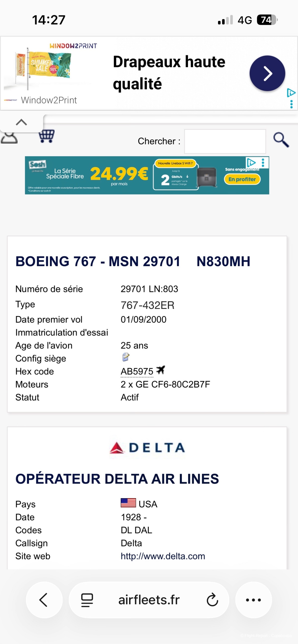Open the shopping cart icon
Viewport: 298px width, 644px height.
coord(46,136)
